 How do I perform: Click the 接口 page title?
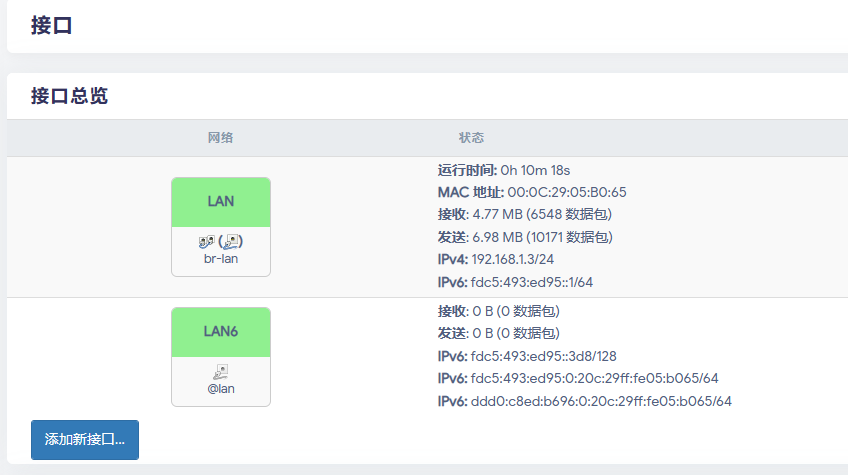[x=52, y=26]
